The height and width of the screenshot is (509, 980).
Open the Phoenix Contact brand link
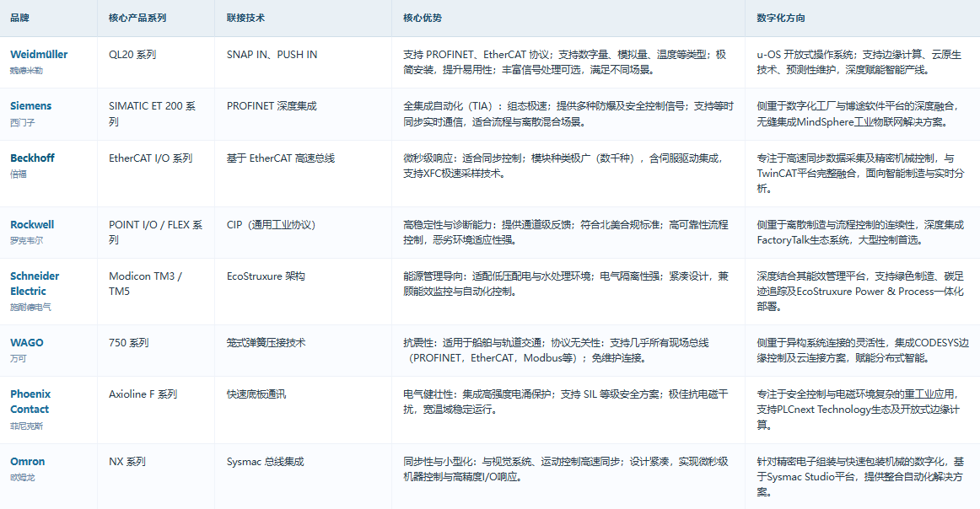pyautogui.click(x=30, y=402)
